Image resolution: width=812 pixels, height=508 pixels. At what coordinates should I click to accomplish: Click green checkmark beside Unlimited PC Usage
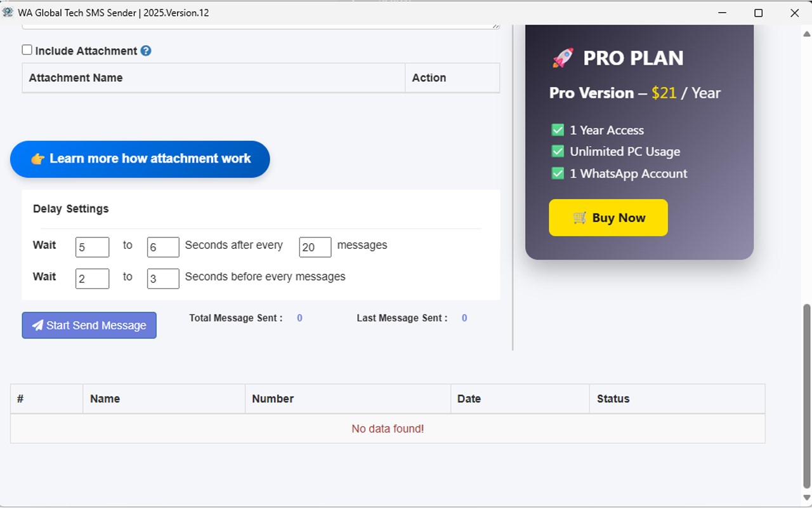coord(558,152)
